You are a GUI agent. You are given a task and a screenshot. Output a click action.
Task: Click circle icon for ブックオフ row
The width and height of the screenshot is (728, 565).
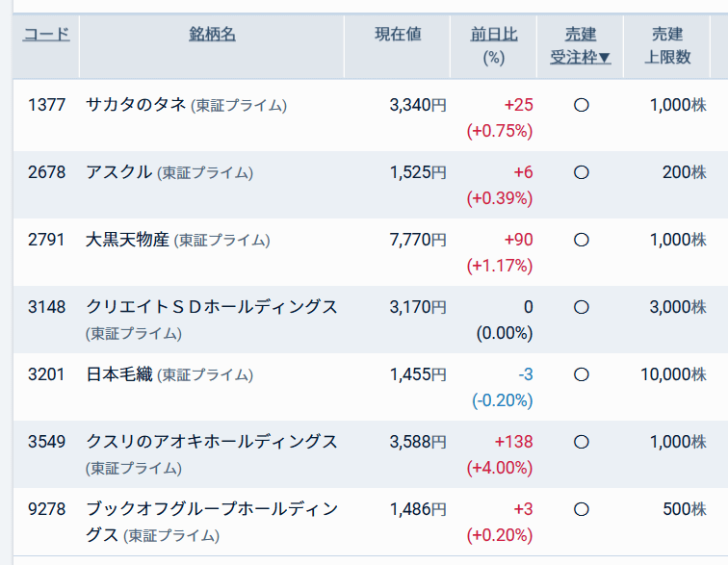[x=582, y=509]
